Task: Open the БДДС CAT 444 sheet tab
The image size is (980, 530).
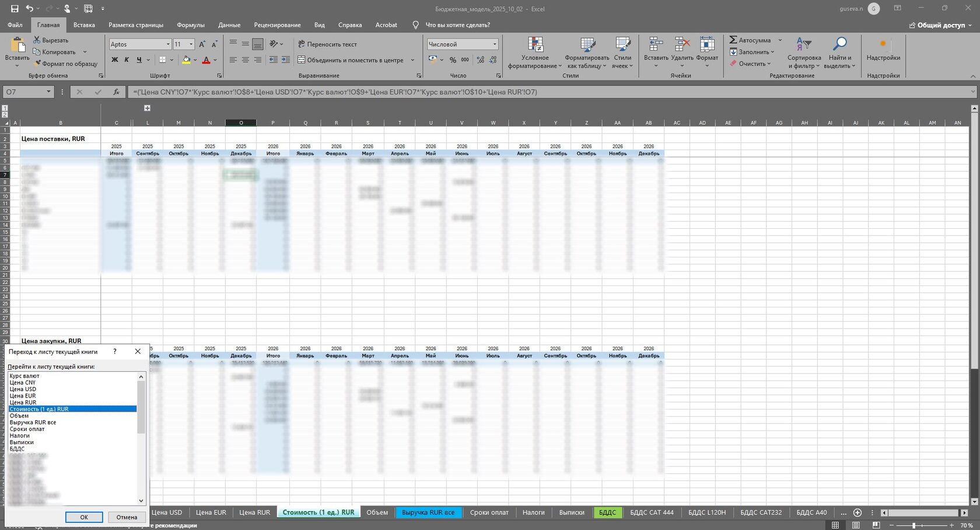Action: point(652,512)
